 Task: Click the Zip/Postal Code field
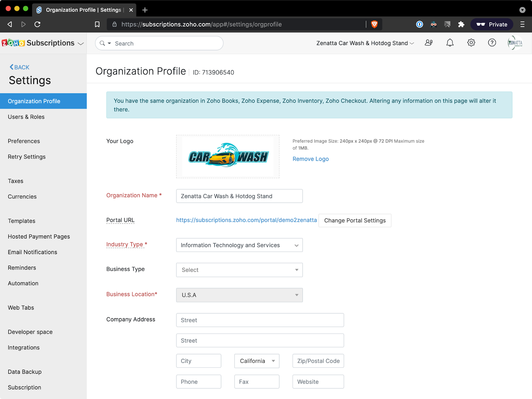[318, 361]
